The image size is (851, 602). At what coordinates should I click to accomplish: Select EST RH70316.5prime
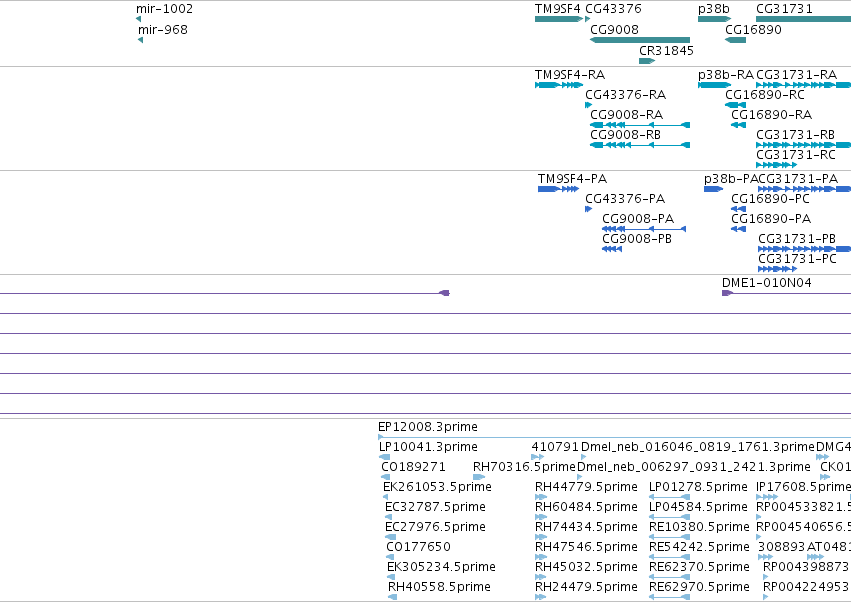[524, 467]
